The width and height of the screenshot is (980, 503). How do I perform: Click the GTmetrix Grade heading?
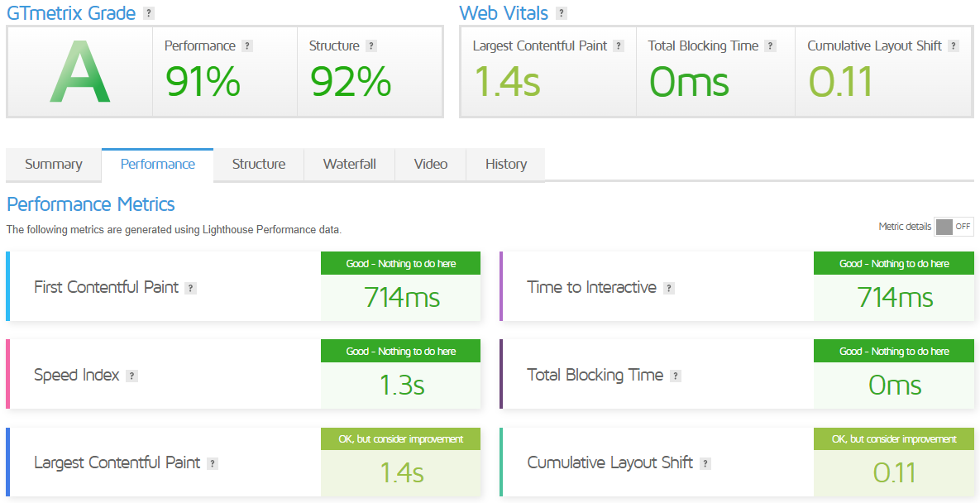coord(70,13)
